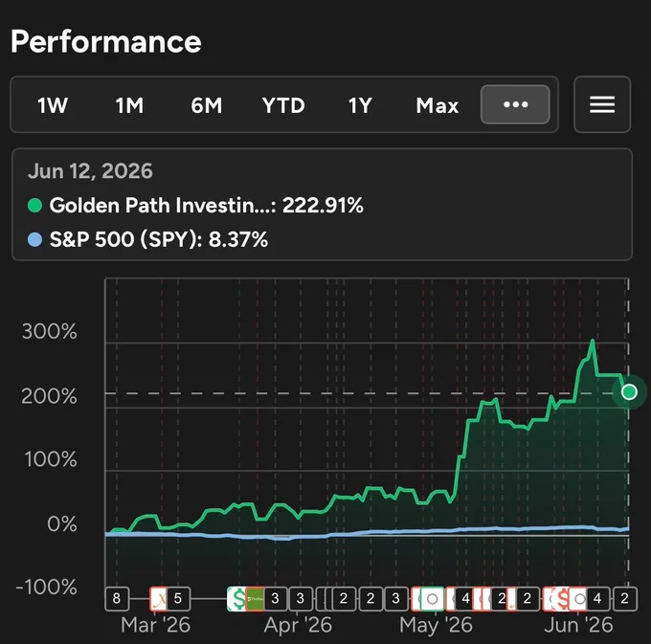The image size is (651, 644).
Task: Switch to the 1M range
Action: [x=129, y=105]
